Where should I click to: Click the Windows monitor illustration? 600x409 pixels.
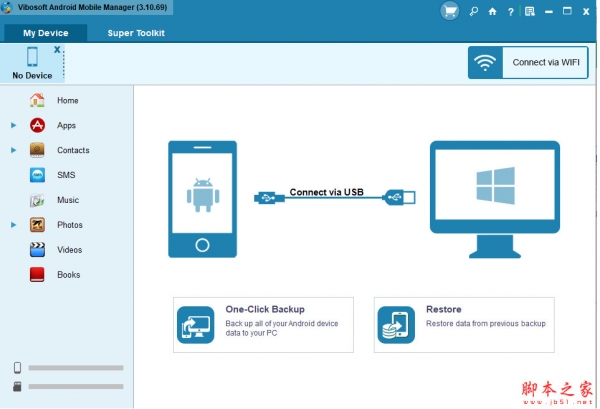click(495, 199)
